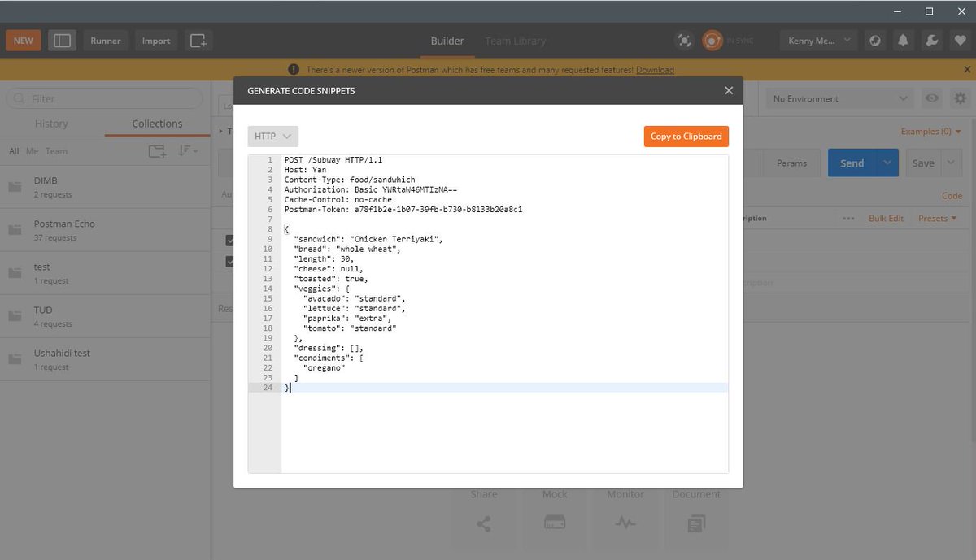Open the Postman Echo collection

pos(106,230)
